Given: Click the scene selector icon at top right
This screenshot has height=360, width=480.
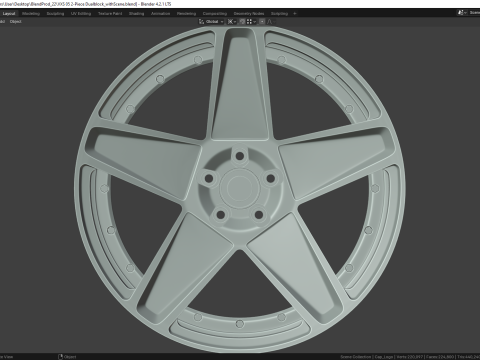Looking at the screenshot, I should (462, 13).
